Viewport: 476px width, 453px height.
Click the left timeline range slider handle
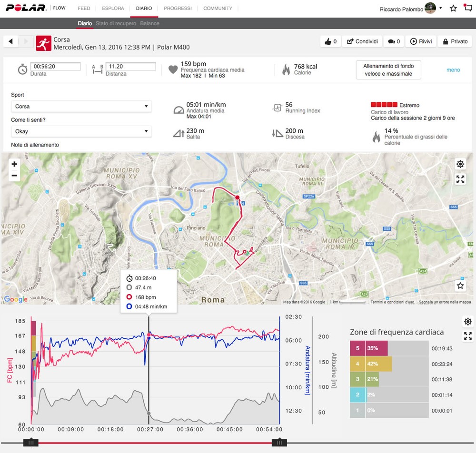pos(31,443)
